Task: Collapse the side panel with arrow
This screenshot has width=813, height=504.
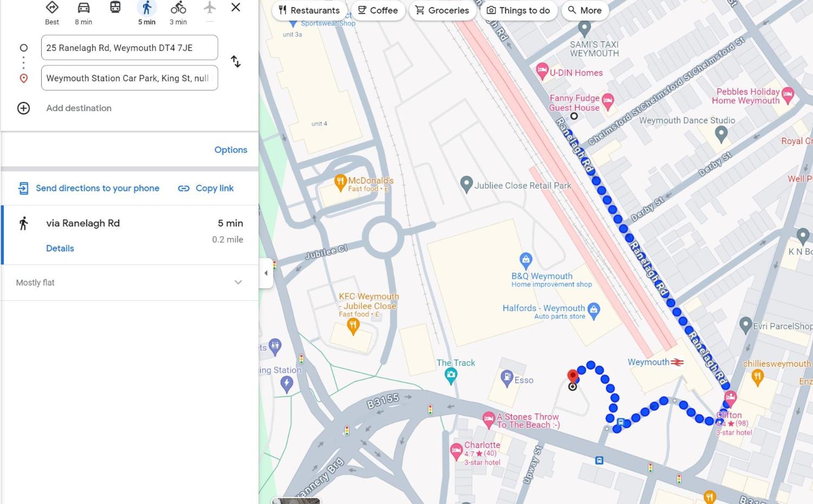Action: [x=266, y=273]
